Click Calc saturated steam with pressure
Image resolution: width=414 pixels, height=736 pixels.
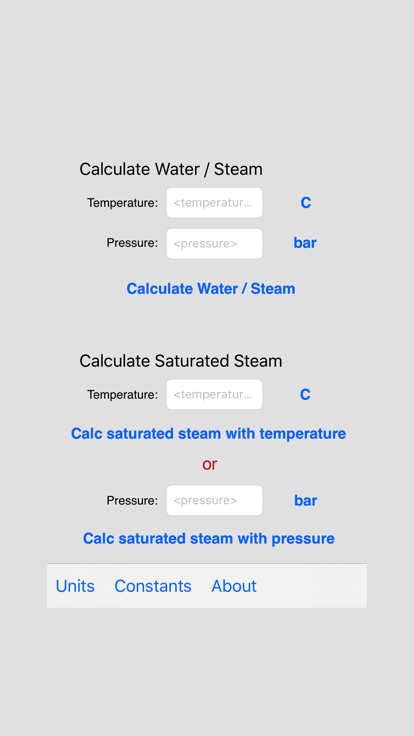(x=209, y=538)
